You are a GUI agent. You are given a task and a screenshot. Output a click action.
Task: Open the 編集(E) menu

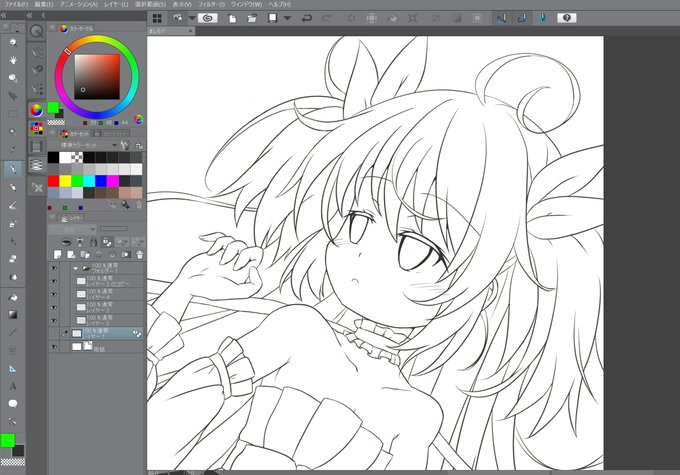[x=44, y=4]
